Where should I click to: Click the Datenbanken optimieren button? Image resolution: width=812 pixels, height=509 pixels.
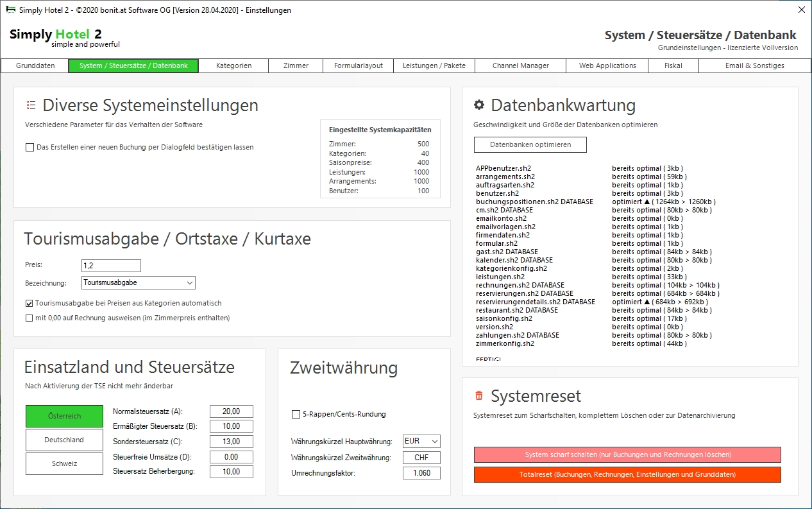[x=530, y=144]
